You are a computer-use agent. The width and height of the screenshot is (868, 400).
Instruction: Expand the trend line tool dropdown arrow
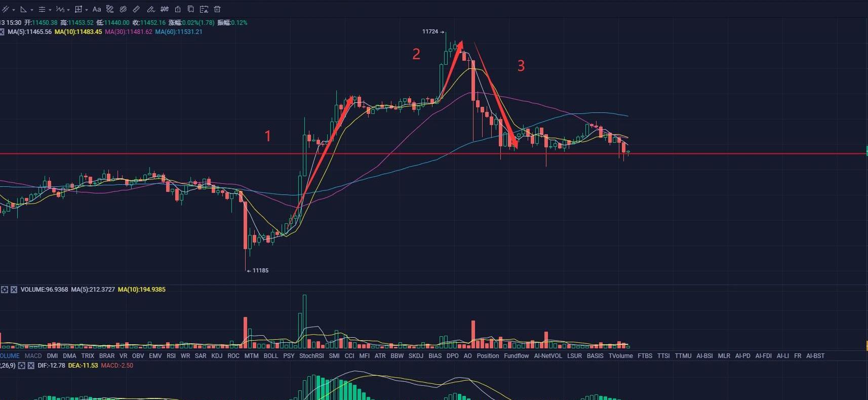(x=14, y=10)
